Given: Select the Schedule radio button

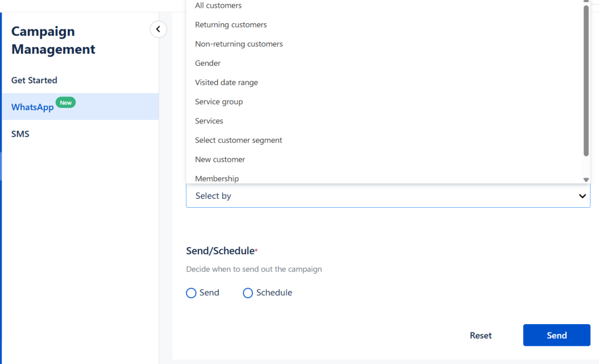Looking at the screenshot, I should [x=248, y=293].
